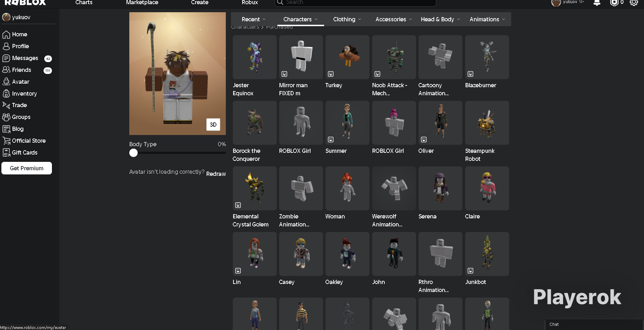This screenshot has height=330, width=644.
Task: Select the Blazeburner character thumbnail
Action: tap(487, 57)
